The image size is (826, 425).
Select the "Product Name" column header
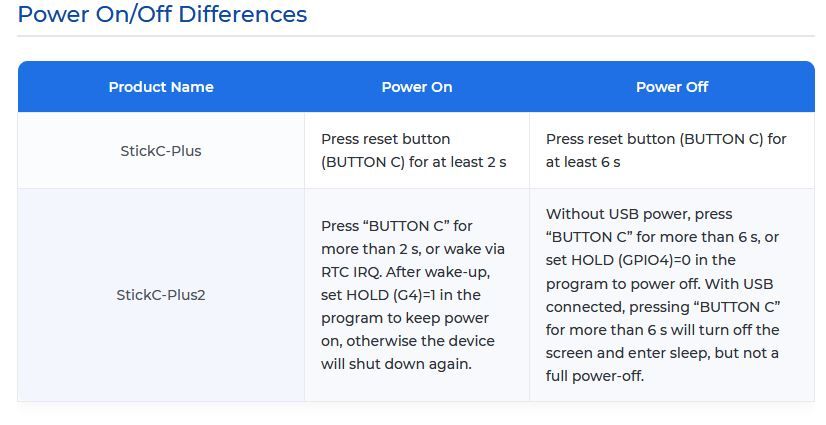(x=161, y=87)
